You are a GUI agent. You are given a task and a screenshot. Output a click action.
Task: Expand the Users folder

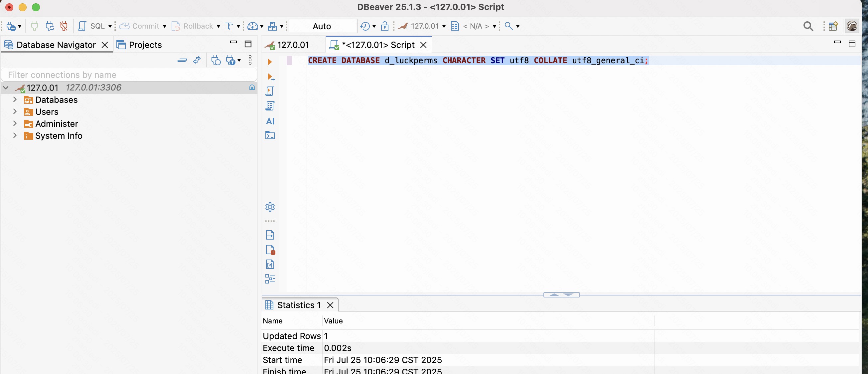coord(15,111)
